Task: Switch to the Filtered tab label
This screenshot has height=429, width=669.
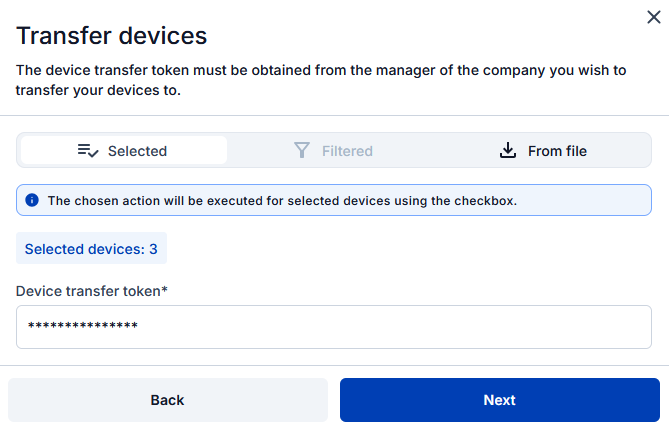Action: [347, 151]
